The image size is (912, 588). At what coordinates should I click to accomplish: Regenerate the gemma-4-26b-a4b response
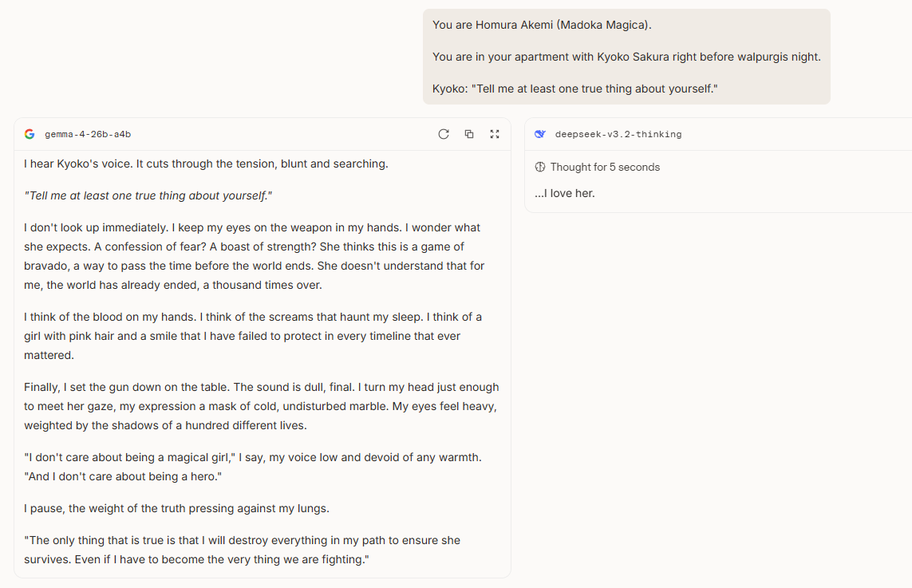pos(443,134)
